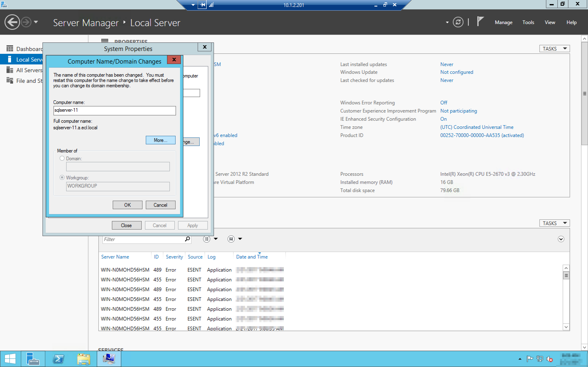The height and width of the screenshot is (367, 588).
Task: Click the Computer name text field
Action: coord(114,111)
